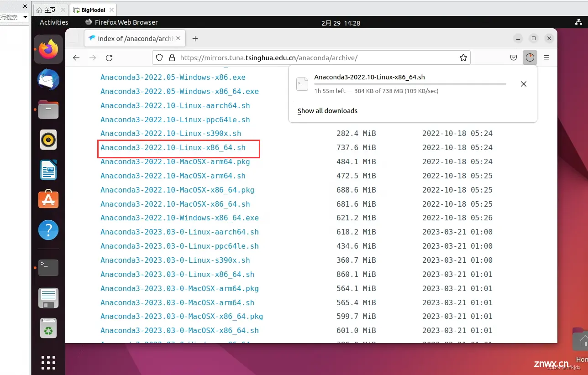The width and height of the screenshot is (588, 375).
Task: Click the tracking protection shield icon
Action: [x=159, y=58]
